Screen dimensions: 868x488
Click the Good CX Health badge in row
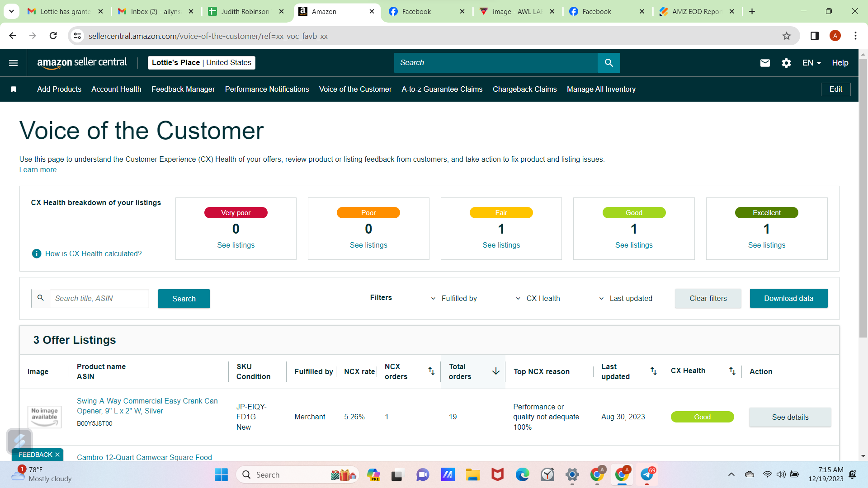pyautogui.click(x=702, y=417)
